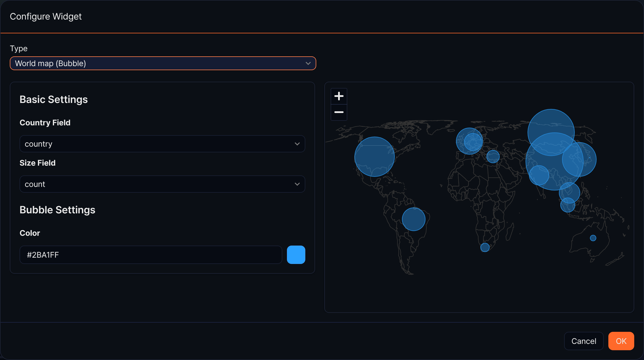Confirm with the OK button
The width and height of the screenshot is (644, 360).
point(621,341)
